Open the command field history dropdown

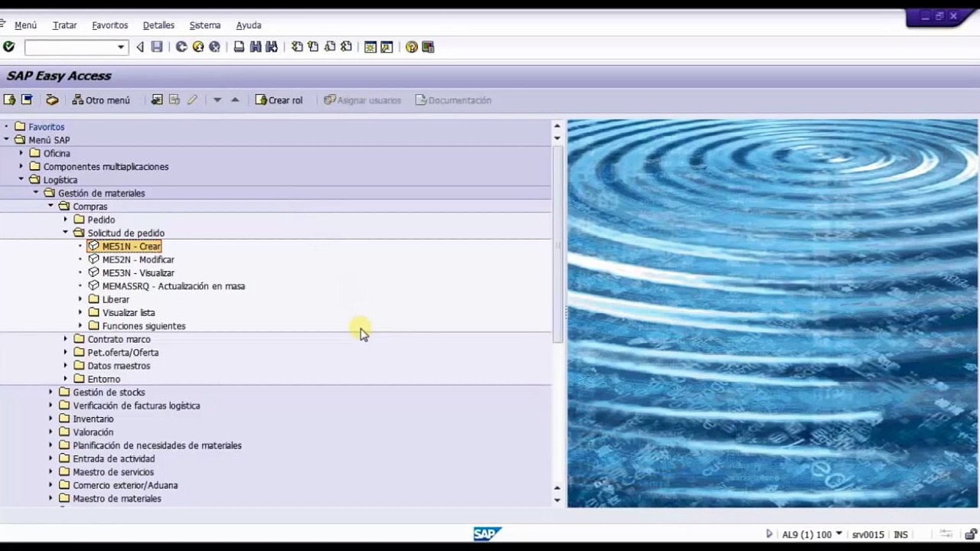[120, 47]
